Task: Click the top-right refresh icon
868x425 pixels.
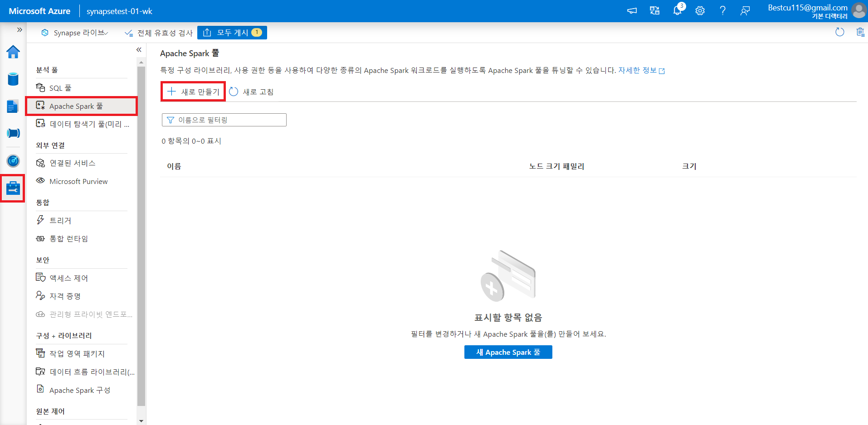Action: 840,32
